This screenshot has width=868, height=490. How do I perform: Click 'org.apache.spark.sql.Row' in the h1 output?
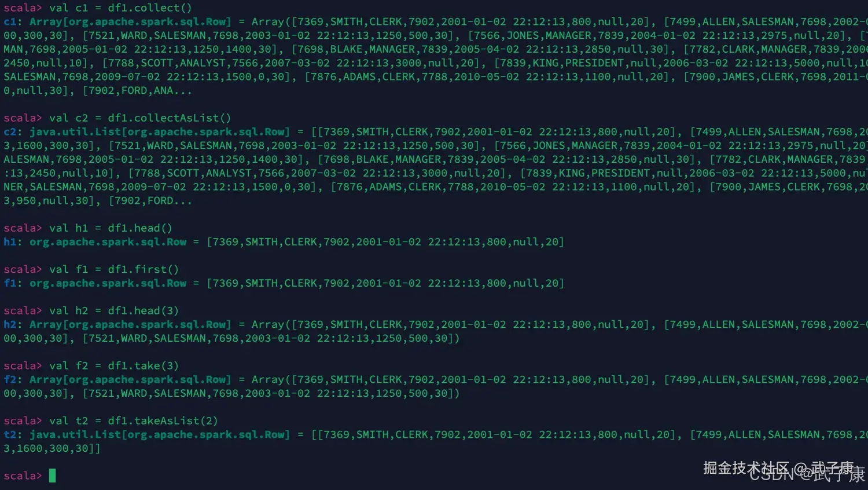pos(108,242)
